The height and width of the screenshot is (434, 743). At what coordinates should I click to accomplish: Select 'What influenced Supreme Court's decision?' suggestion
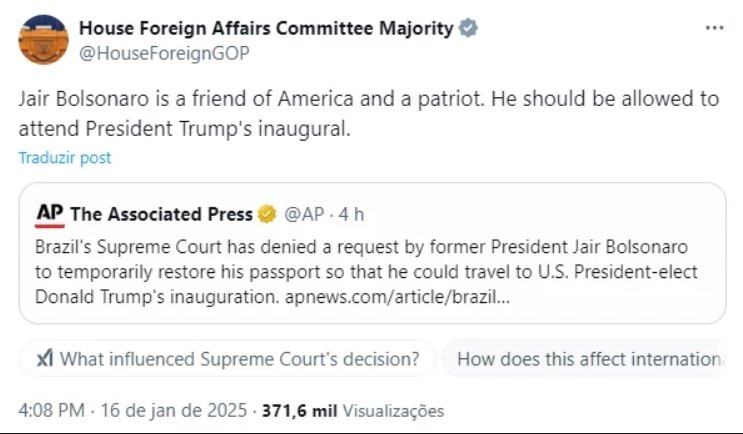click(x=227, y=359)
